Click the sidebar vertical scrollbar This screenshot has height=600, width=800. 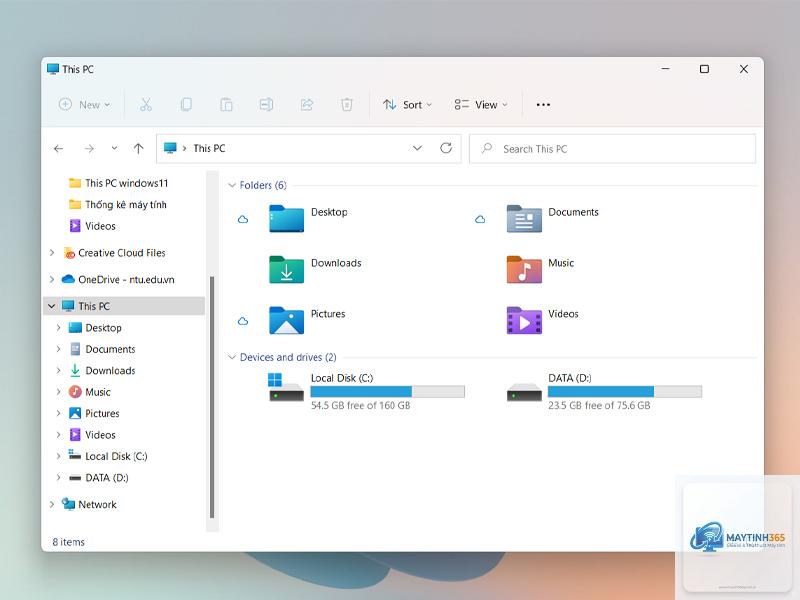point(212,397)
